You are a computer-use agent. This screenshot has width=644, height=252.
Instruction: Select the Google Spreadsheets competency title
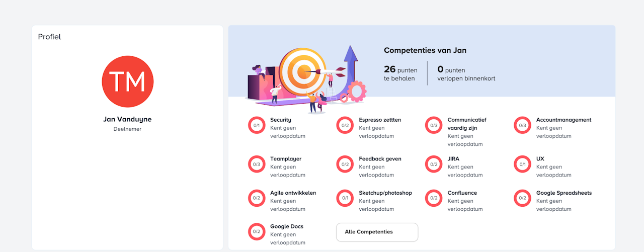tap(563, 193)
